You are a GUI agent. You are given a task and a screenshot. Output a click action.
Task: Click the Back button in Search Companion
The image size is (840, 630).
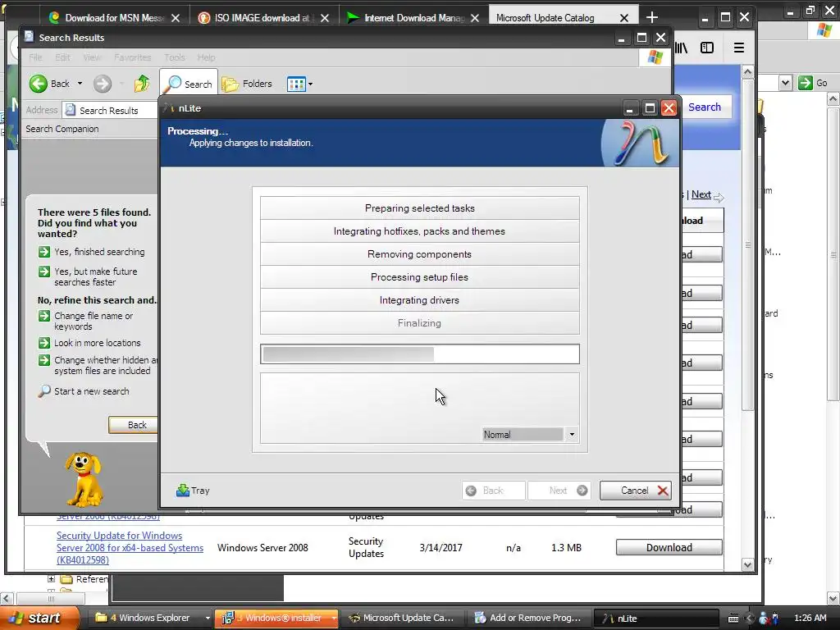pos(134,425)
